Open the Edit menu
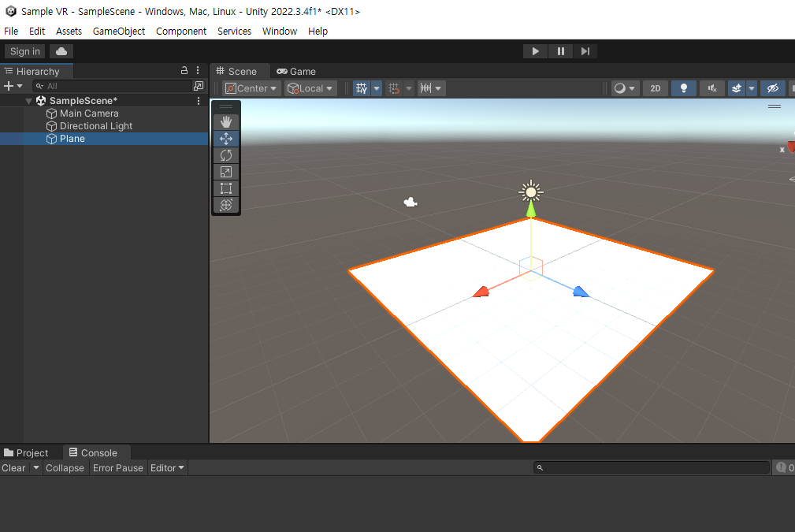Screen dimensions: 795x532 tap(37, 31)
